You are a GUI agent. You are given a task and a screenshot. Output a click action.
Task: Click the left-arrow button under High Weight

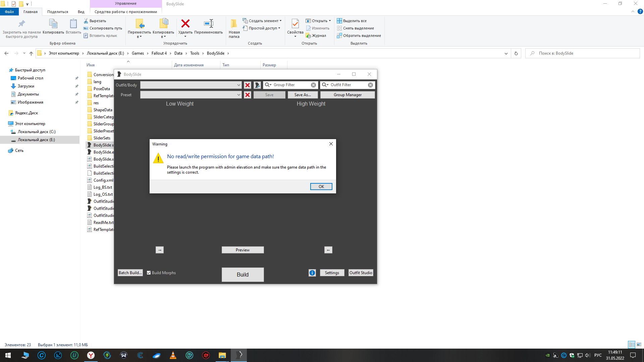point(328,250)
